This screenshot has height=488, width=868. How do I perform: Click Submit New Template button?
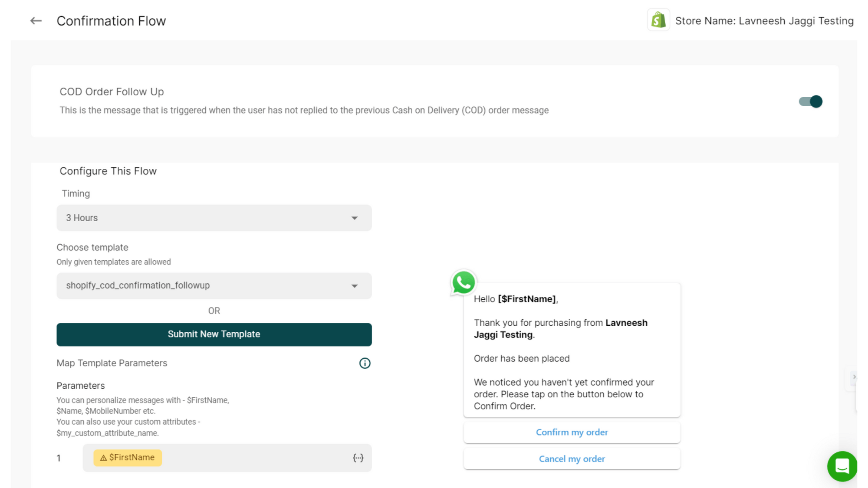tap(214, 334)
